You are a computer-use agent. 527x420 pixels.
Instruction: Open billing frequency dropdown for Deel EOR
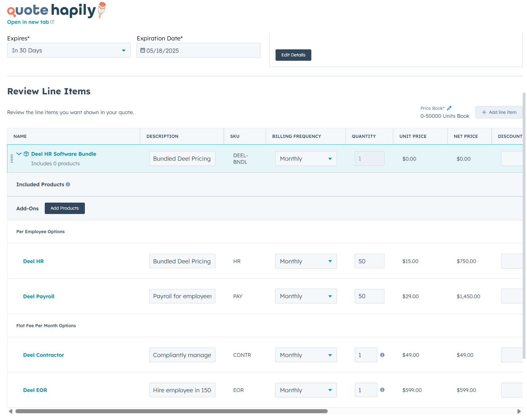[x=306, y=390]
